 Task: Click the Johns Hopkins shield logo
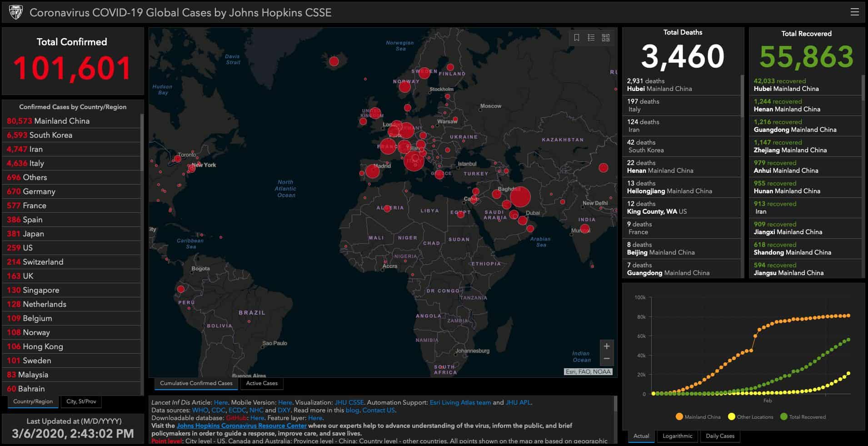point(16,12)
